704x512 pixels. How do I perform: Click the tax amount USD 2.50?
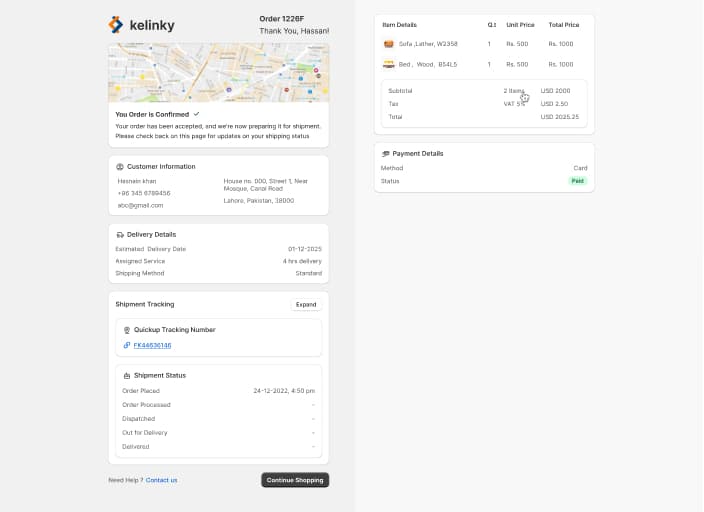click(554, 104)
